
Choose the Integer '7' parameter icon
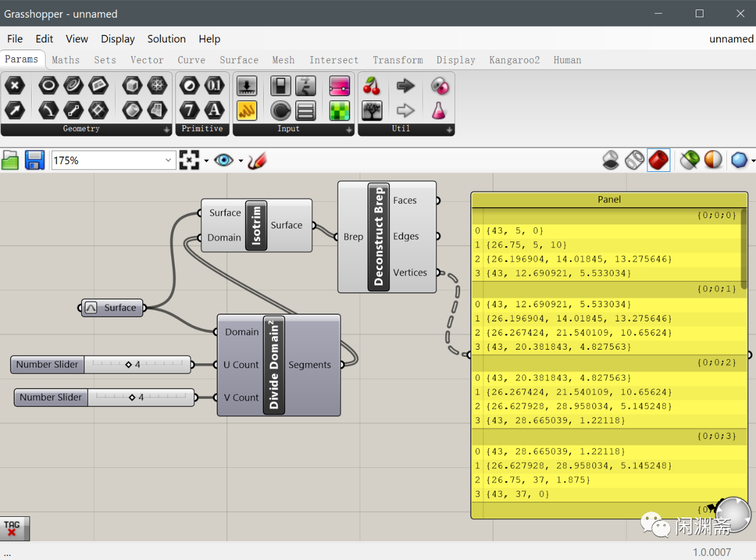(x=189, y=110)
